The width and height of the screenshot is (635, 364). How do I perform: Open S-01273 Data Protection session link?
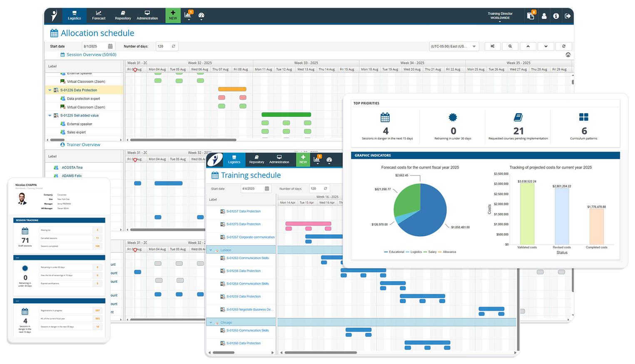pos(244,224)
